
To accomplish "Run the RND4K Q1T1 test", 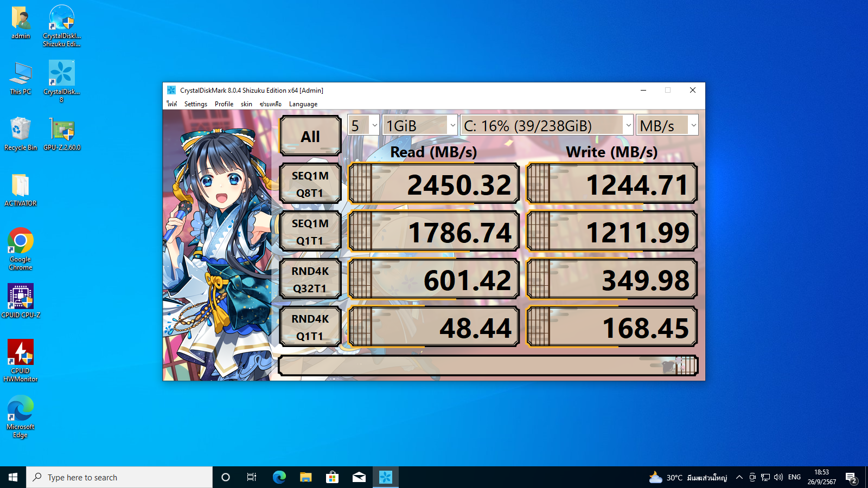I will coord(310,327).
